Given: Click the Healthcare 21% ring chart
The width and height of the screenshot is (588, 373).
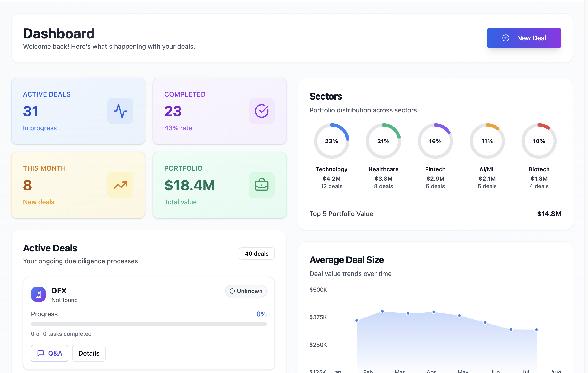Looking at the screenshot, I should coord(383,141).
